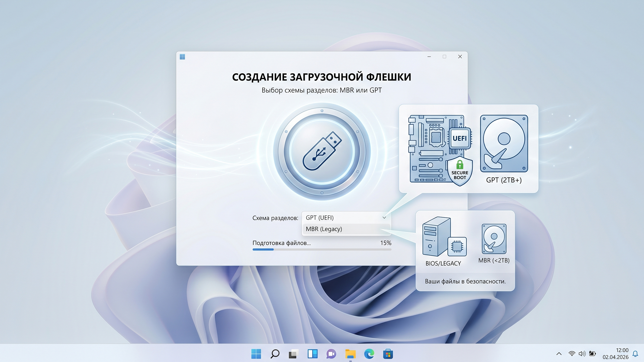Open Microsoft Store from the taskbar
Viewport: 644px width, 362px height.
[x=388, y=354]
